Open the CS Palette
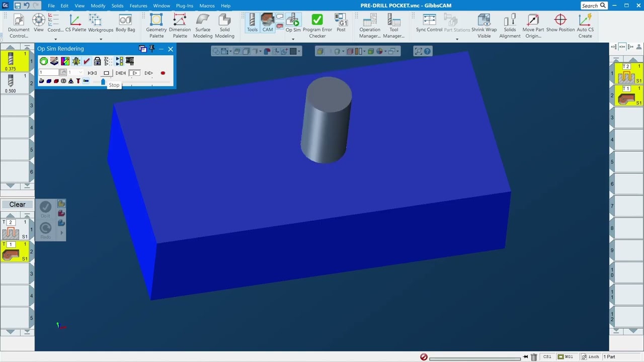Viewport: 644px width, 362px height. coord(75,23)
